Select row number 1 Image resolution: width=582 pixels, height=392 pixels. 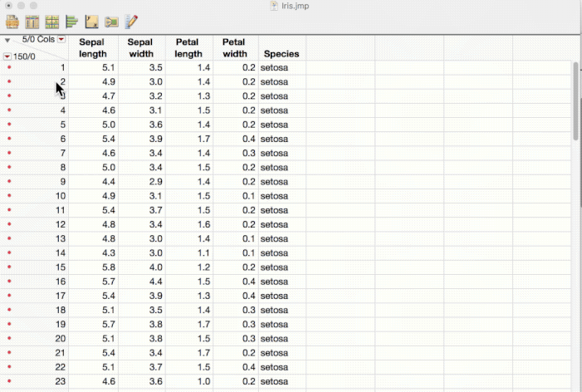click(63, 67)
